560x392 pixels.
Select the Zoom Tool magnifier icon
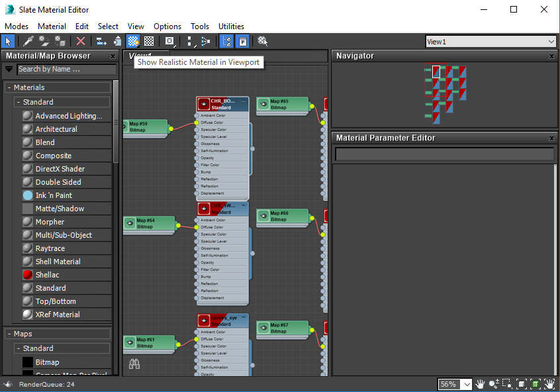point(494,384)
